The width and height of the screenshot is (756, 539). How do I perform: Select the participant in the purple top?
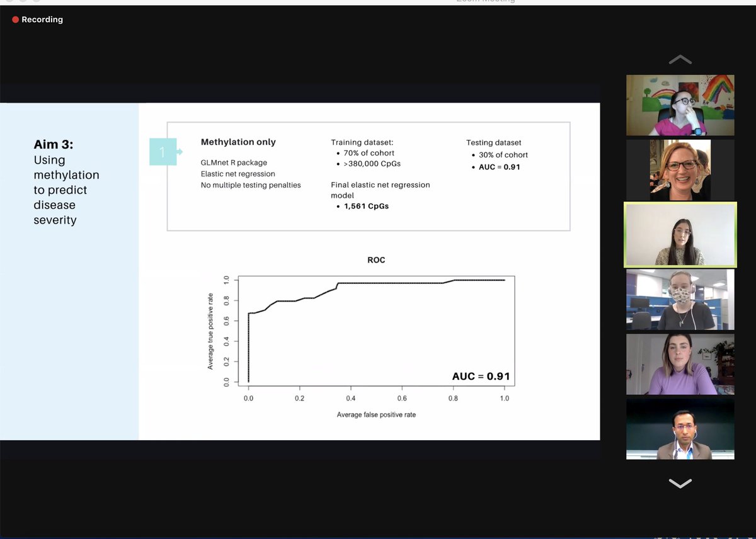pyautogui.click(x=680, y=365)
